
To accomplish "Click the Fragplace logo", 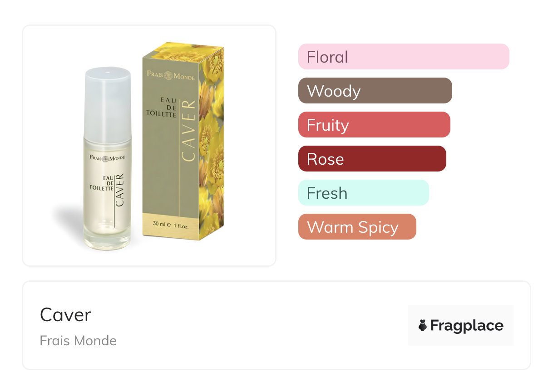I will click(x=461, y=325).
